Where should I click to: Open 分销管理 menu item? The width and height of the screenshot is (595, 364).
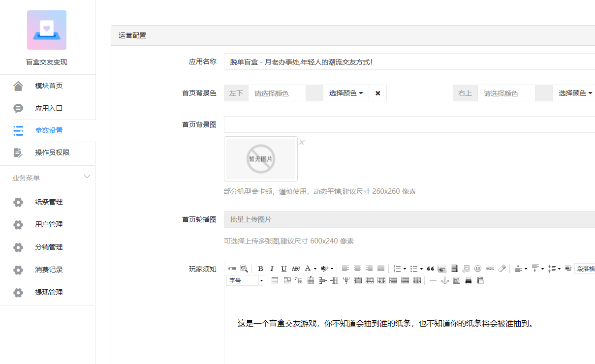point(48,247)
